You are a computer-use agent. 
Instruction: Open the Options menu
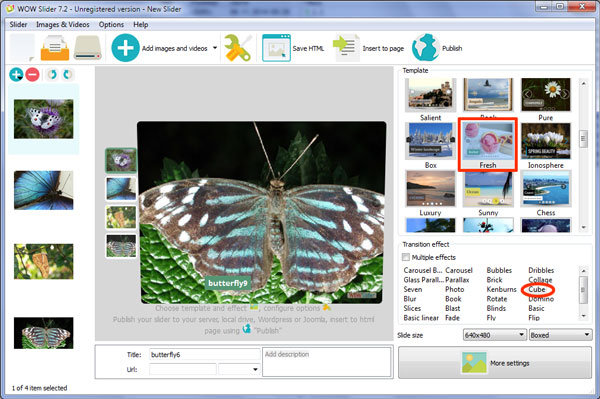point(111,24)
